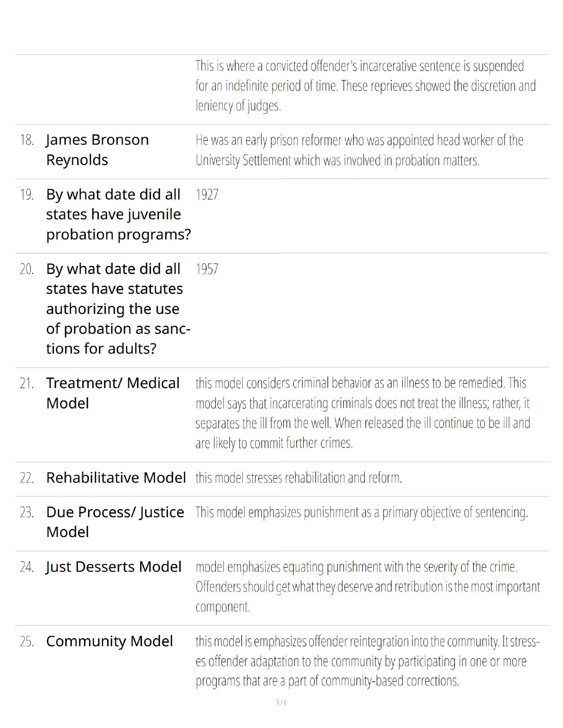Select the Rehabilitative Model term
Screen dimensions: 563x728
click(116, 478)
